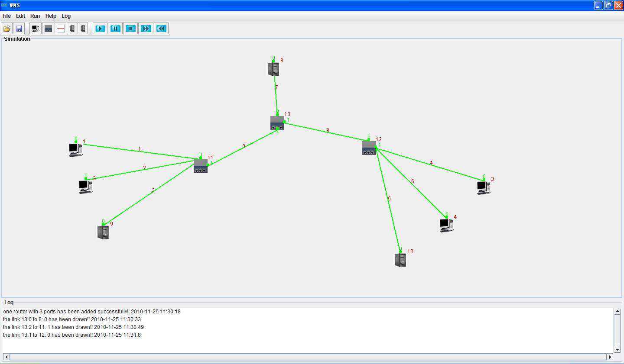The image size is (624, 364).
Task: Click link label 2 from computer 2 to router 11
Action: pyautogui.click(x=145, y=168)
